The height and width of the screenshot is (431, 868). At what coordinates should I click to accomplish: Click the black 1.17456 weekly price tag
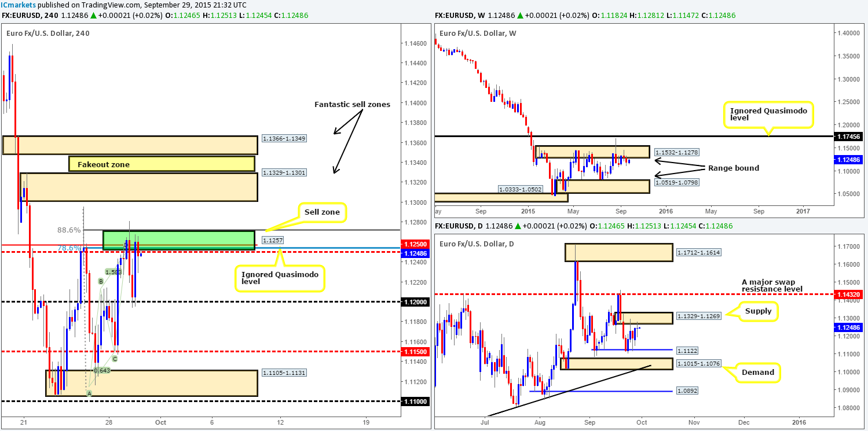point(849,138)
